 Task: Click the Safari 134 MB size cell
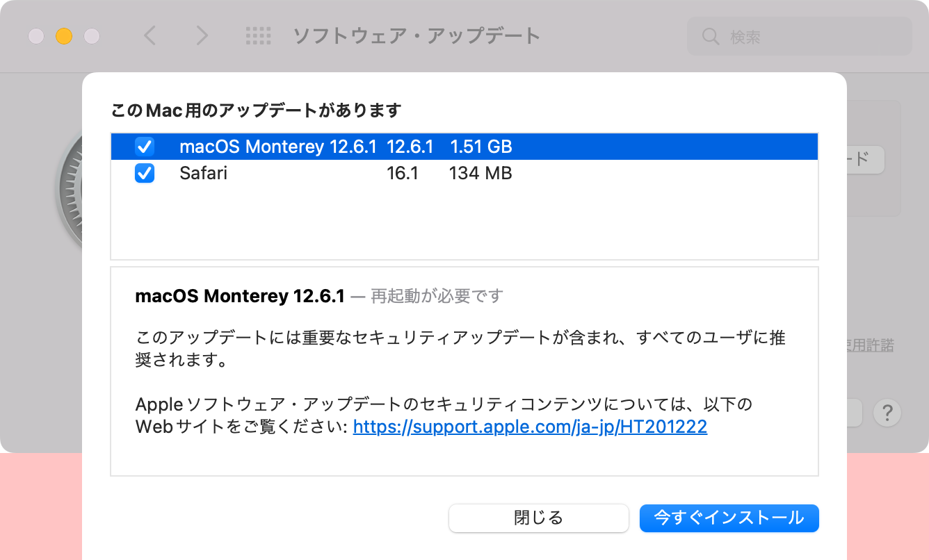(480, 173)
